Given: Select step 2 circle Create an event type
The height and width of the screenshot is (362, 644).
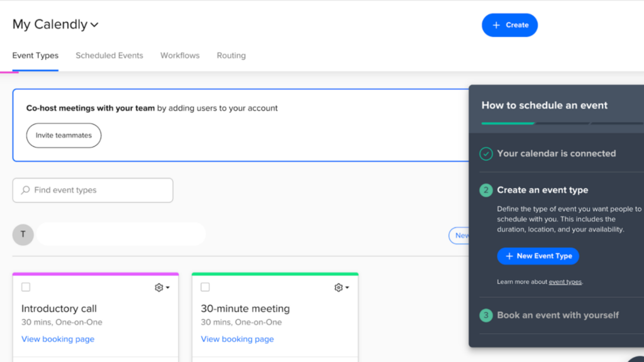Looking at the screenshot, I should coord(485,190).
